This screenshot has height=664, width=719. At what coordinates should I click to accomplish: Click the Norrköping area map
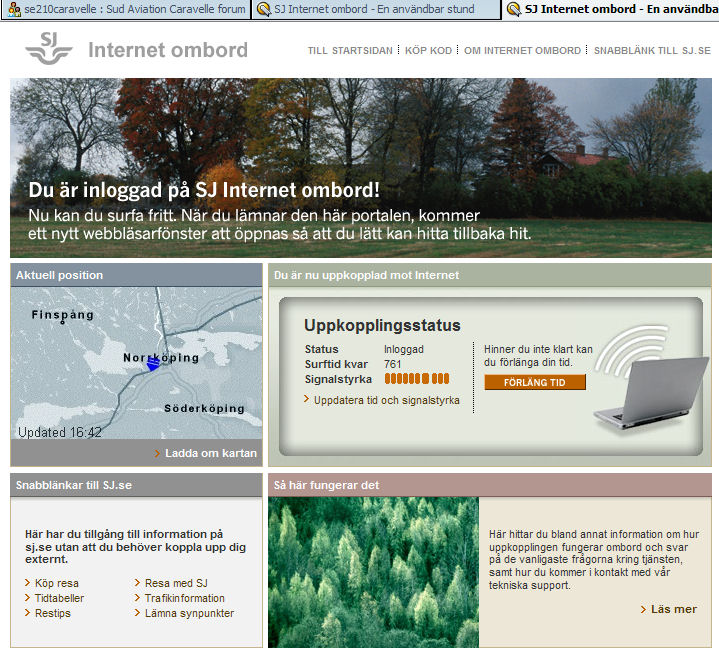(x=136, y=363)
